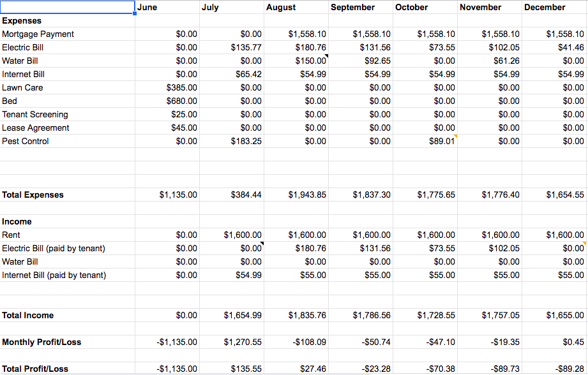The width and height of the screenshot is (588, 375).
Task: Select the Monthly Profit/Loss row label
Action: 41,342
